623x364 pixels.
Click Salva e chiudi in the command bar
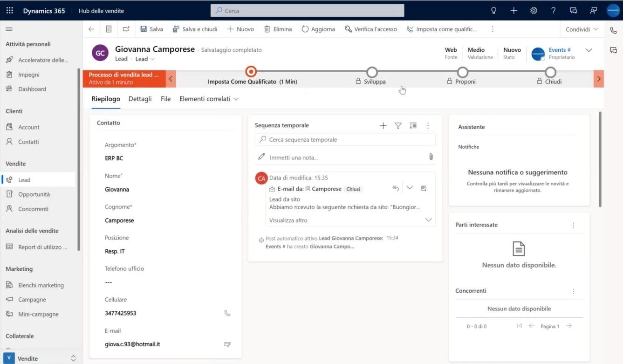tap(194, 28)
